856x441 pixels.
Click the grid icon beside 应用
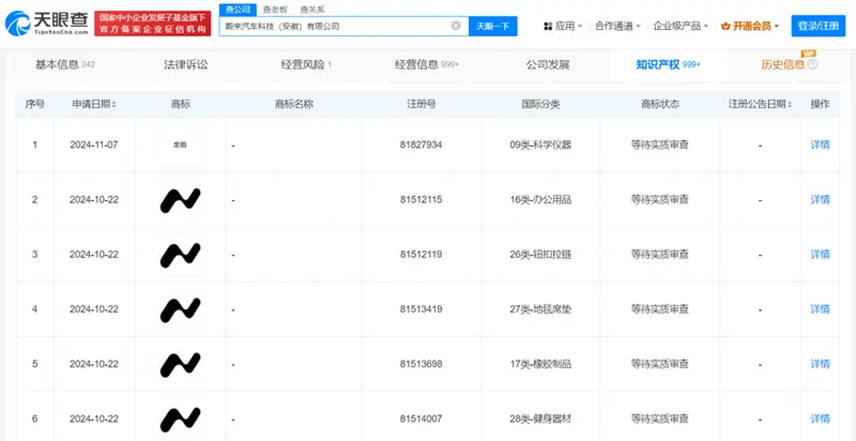pos(548,26)
